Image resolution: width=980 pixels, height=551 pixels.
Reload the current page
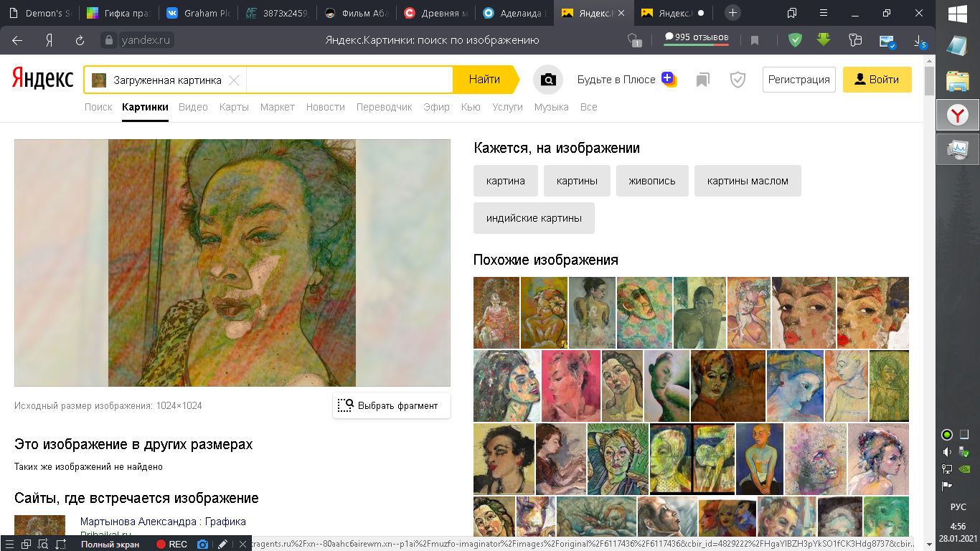[x=80, y=40]
